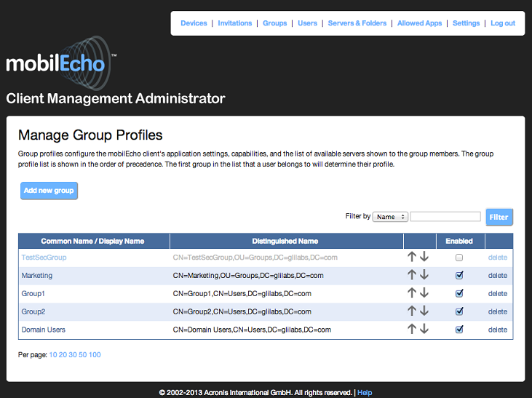Open the Filter by Name dropdown

(390, 217)
